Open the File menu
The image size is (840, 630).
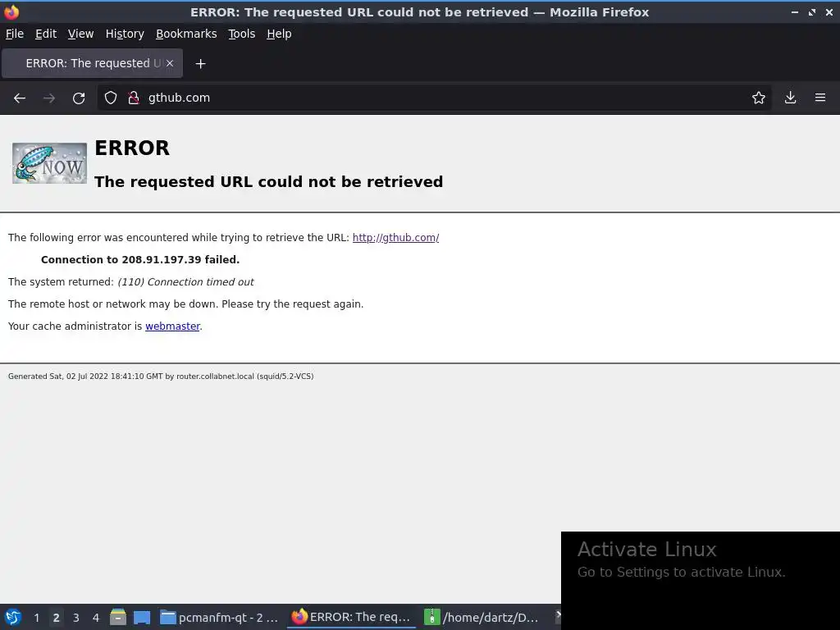(15, 34)
